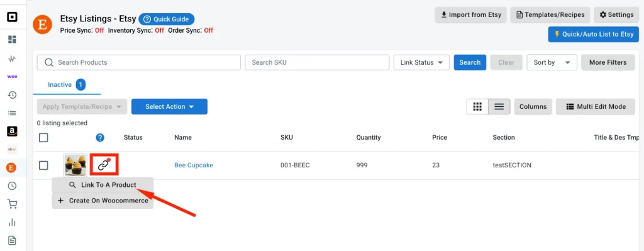Click the SKU value 001-BEEC
The height and width of the screenshot is (251, 644).
[x=295, y=165]
